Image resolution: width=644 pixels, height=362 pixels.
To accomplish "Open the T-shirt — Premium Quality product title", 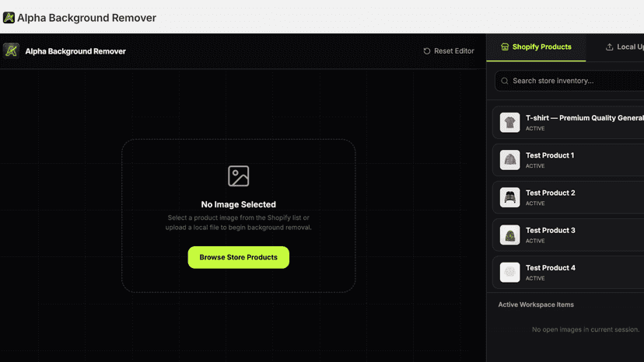I will [x=585, y=118].
